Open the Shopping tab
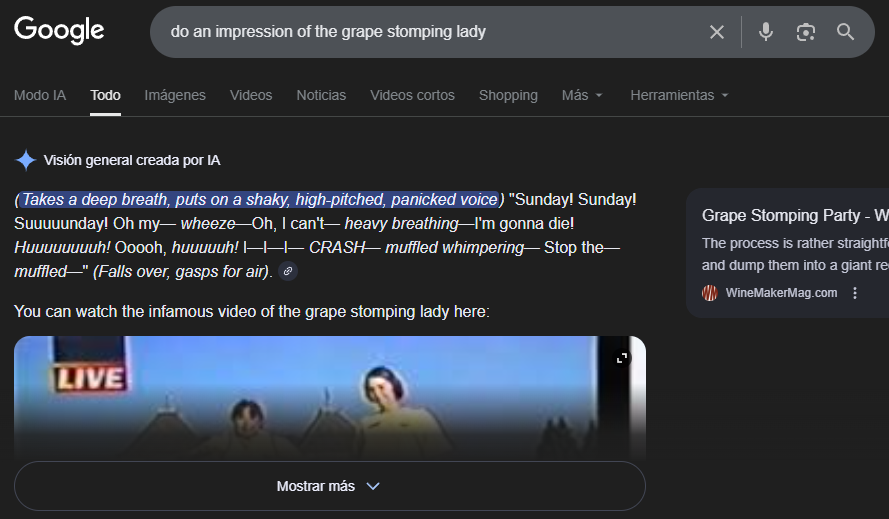The width and height of the screenshot is (889, 519). [x=508, y=95]
